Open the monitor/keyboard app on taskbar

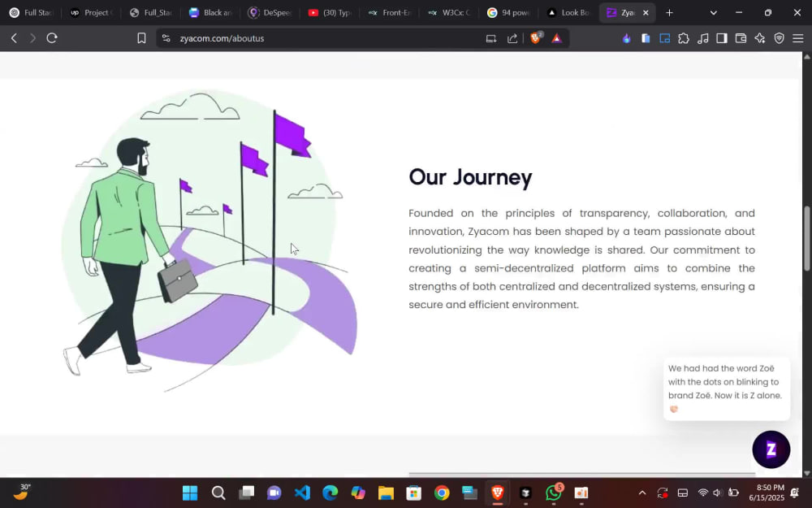pyautogui.click(x=469, y=493)
